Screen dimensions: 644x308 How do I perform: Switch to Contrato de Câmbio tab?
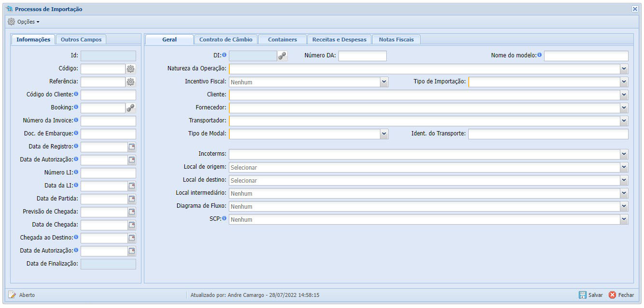225,40
